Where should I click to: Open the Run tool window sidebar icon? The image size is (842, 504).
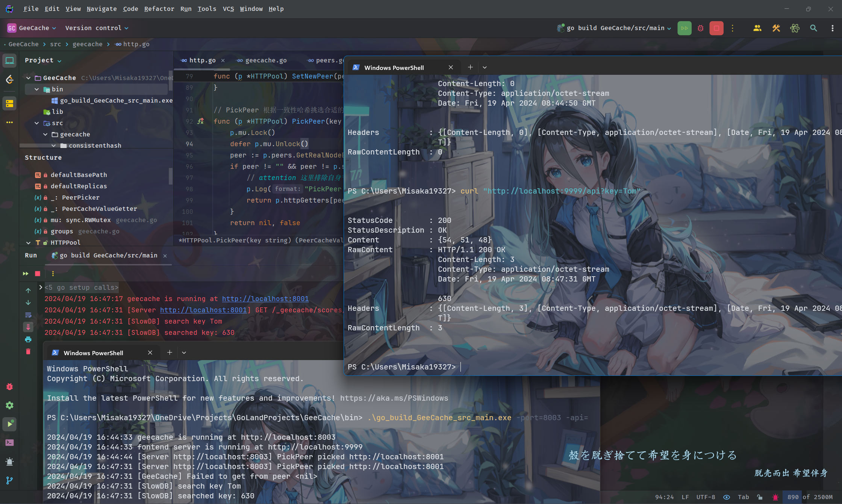[9, 424]
